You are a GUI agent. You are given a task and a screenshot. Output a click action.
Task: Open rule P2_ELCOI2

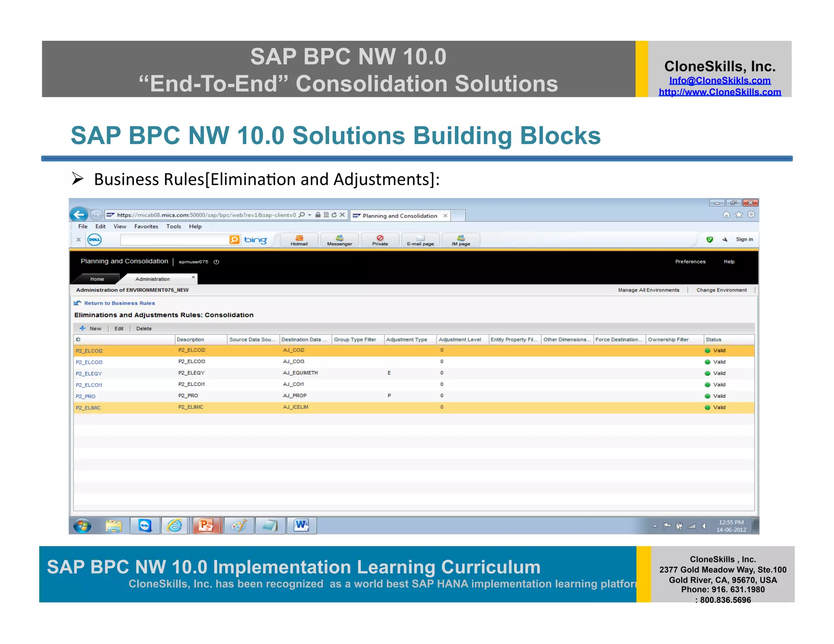point(89,350)
